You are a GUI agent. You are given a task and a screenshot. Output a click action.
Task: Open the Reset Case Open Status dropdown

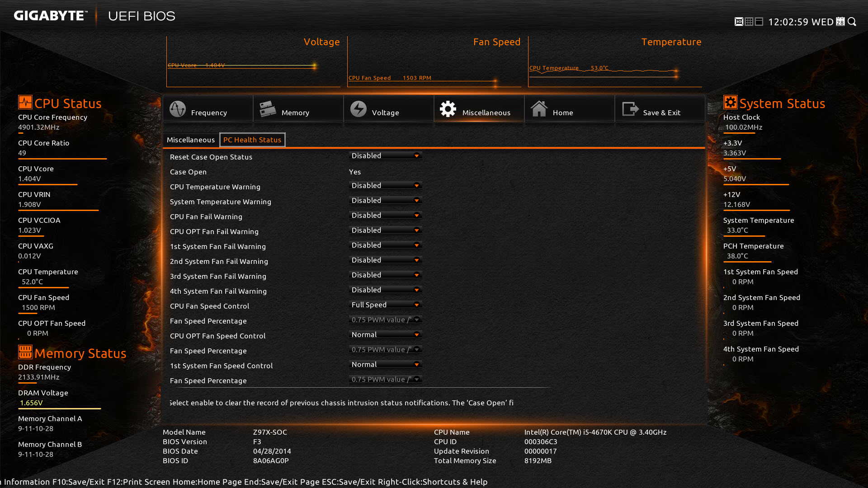(386, 156)
